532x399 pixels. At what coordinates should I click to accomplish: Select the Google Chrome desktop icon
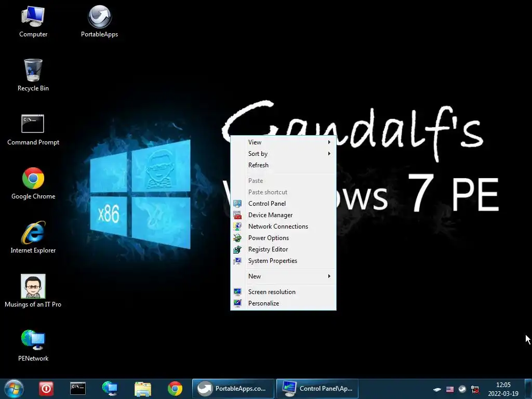(33, 183)
